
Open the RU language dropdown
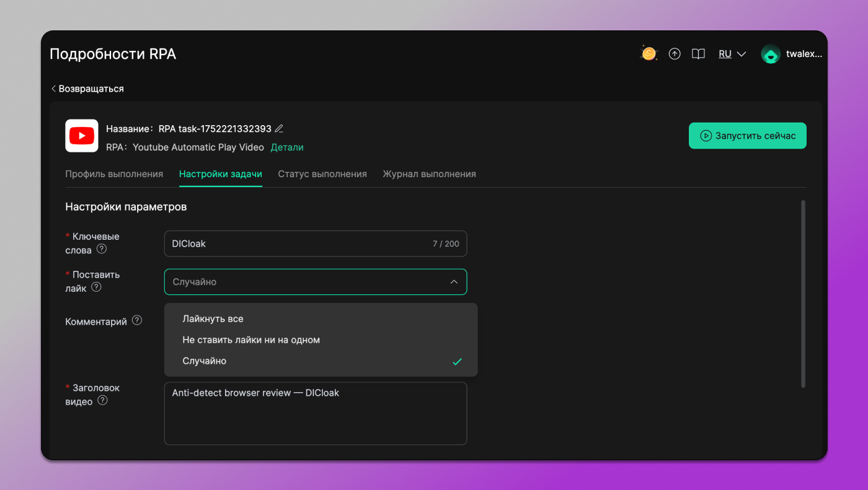[732, 53]
